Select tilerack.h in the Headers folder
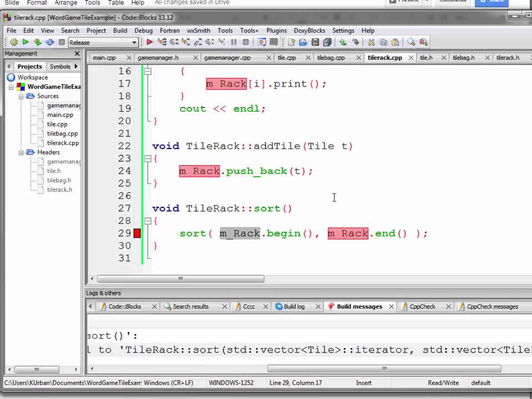Image resolution: width=532 pixels, height=399 pixels. (59, 190)
